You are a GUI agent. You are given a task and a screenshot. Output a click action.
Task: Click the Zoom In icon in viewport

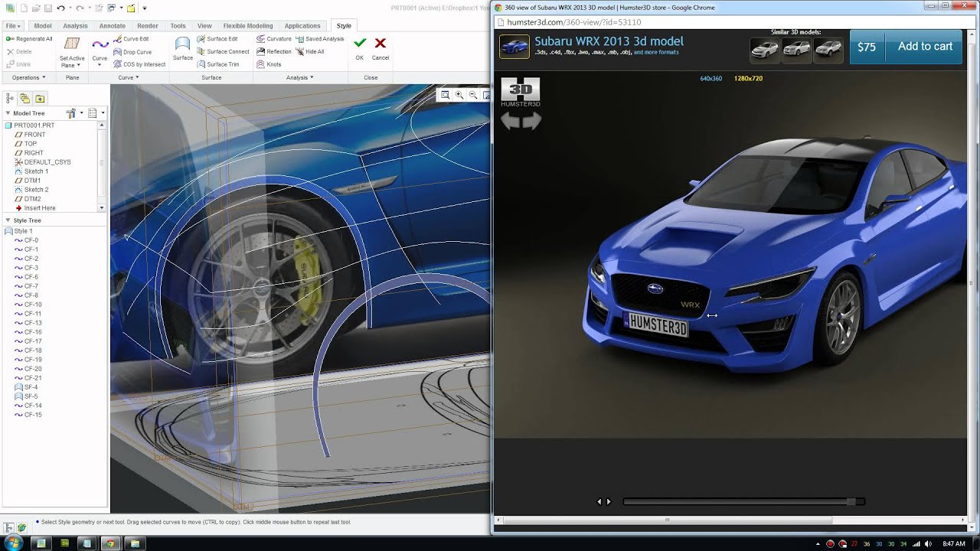click(x=459, y=95)
